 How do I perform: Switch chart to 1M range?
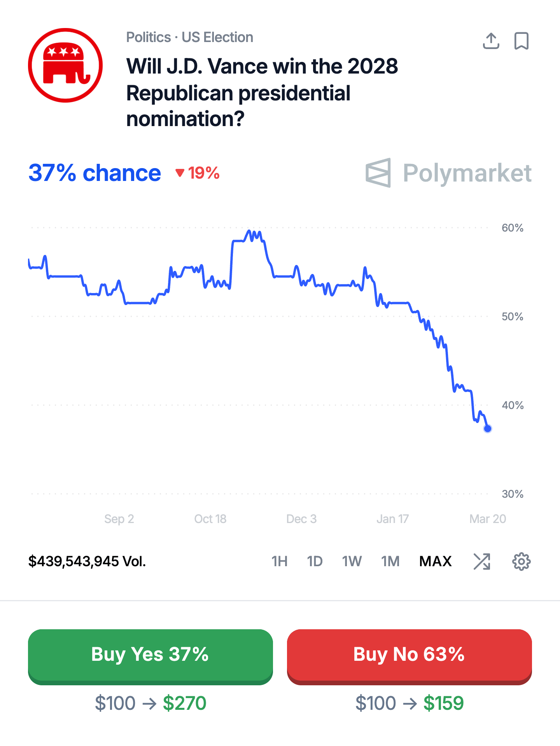(x=390, y=562)
